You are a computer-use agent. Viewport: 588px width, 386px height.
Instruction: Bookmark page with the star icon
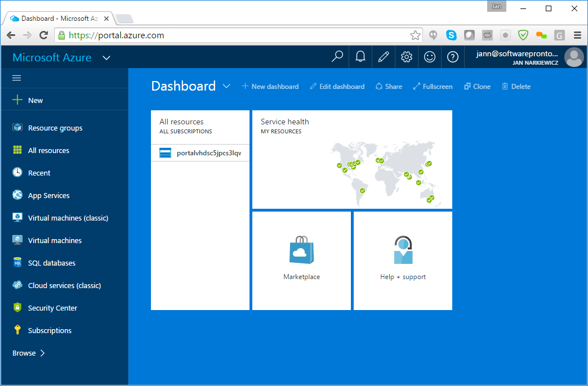[415, 35]
